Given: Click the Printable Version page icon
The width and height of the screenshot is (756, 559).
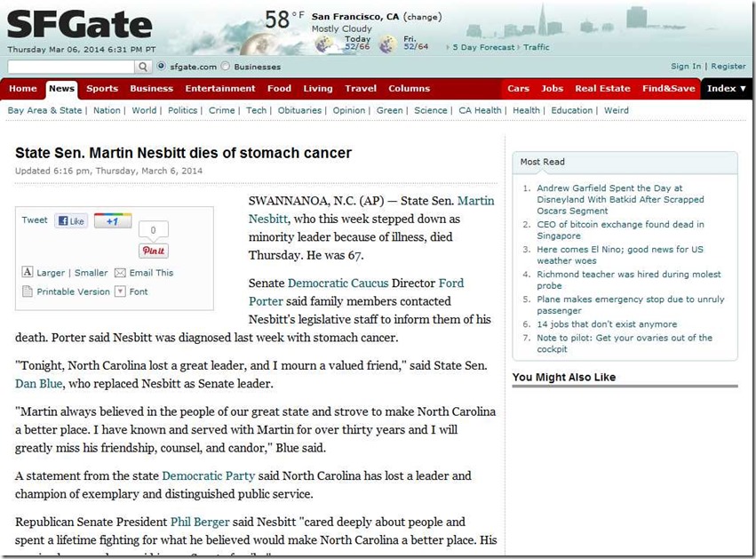Looking at the screenshot, I should coord(28,291).
